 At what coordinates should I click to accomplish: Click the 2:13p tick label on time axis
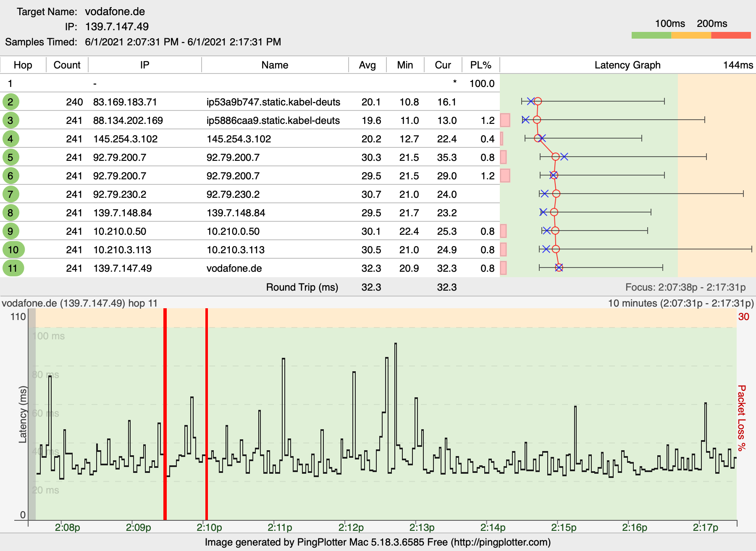422,527
